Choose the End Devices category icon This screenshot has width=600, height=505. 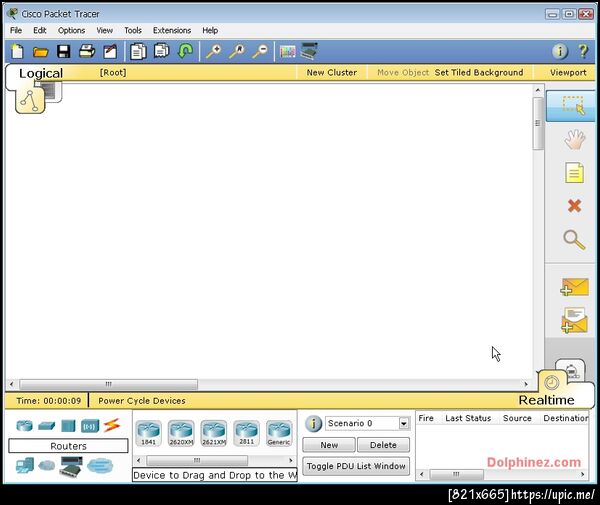pyautogui.click(x=25, y=466)
